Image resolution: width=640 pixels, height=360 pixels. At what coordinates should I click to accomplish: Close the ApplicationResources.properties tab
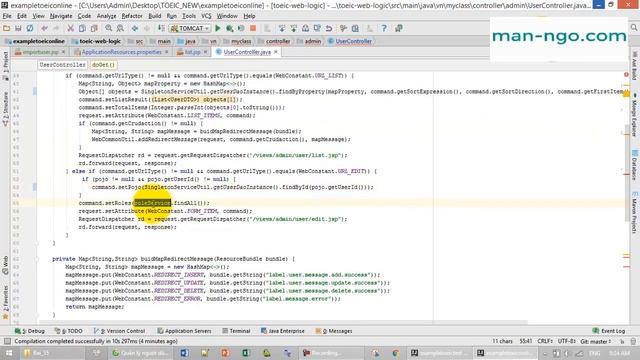point(167,52)
